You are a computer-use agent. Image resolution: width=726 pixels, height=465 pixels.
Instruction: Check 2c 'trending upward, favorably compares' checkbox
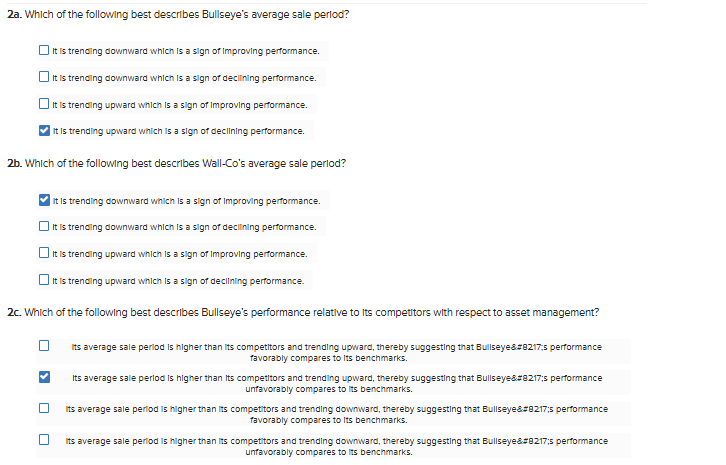click(x=44, y=347)
